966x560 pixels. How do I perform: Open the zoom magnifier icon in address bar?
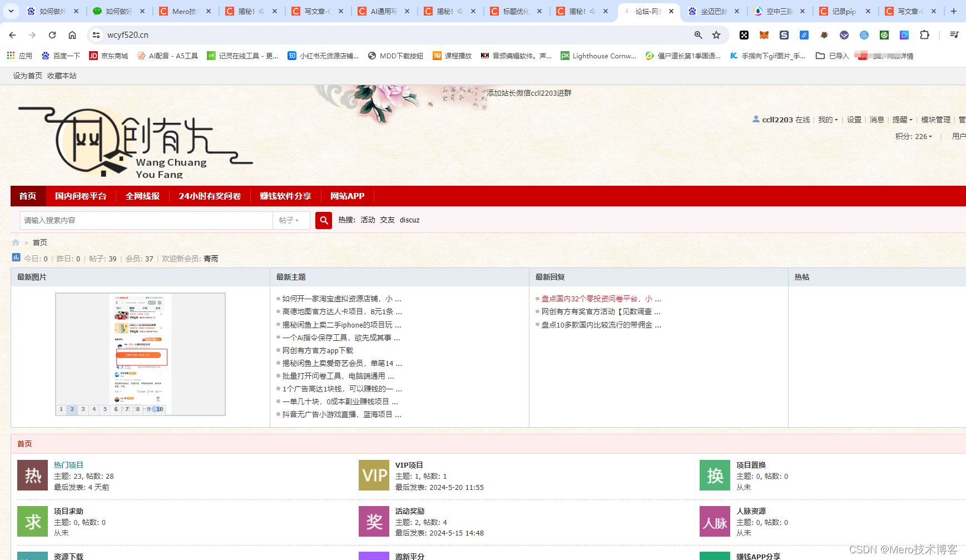pos(699,35)
